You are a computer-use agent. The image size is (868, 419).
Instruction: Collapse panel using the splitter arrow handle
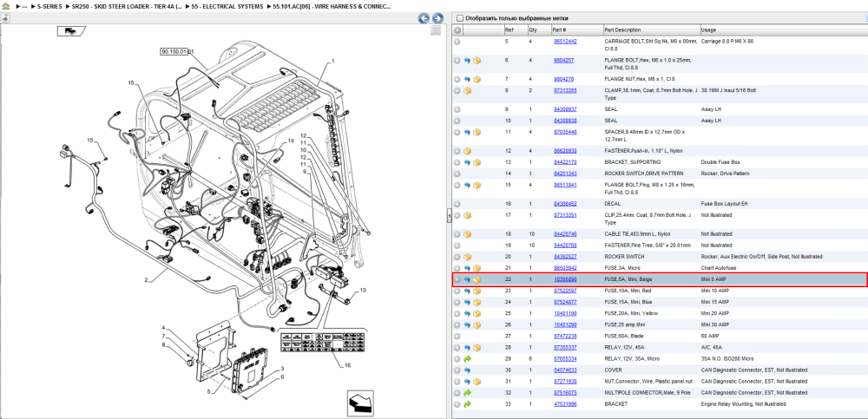point(450,216)
